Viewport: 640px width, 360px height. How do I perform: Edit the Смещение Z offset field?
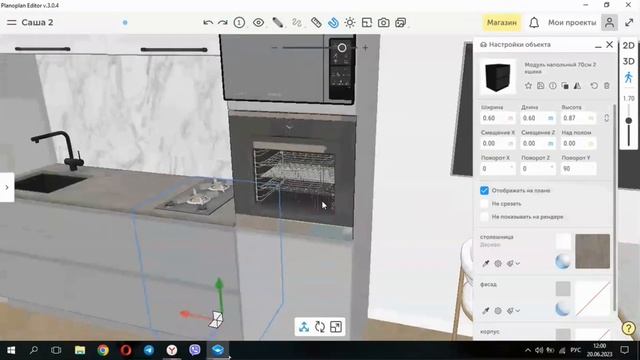538,143
